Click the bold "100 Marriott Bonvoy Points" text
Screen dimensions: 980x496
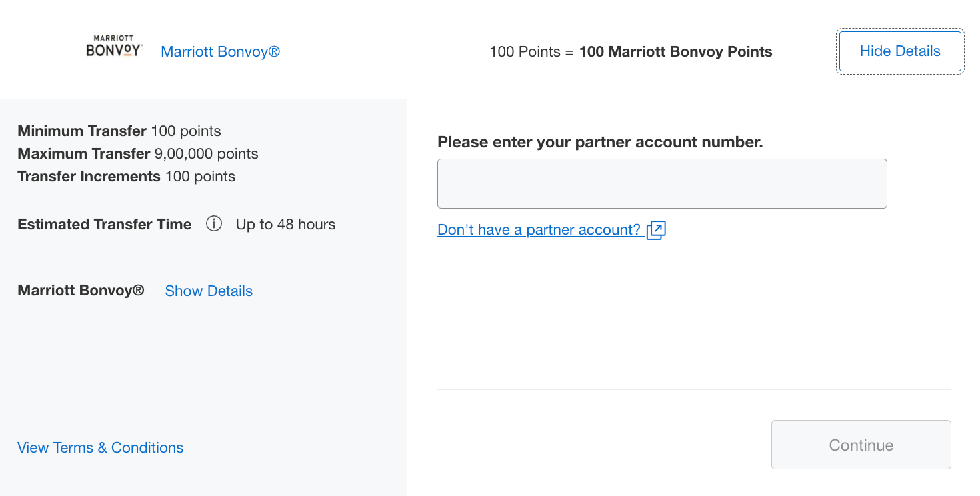pyautogui.click(x=675, y=52)
